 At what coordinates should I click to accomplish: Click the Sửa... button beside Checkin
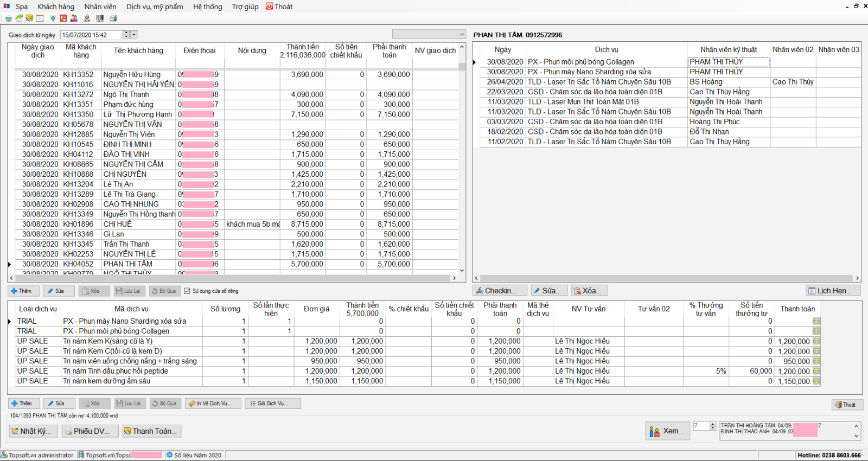[x=549, y=291]
